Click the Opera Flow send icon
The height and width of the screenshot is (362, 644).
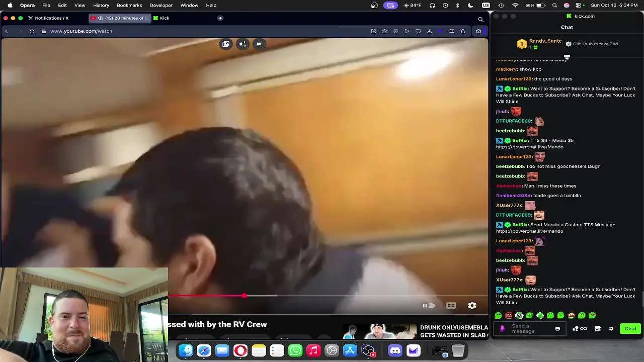point(407,31)
